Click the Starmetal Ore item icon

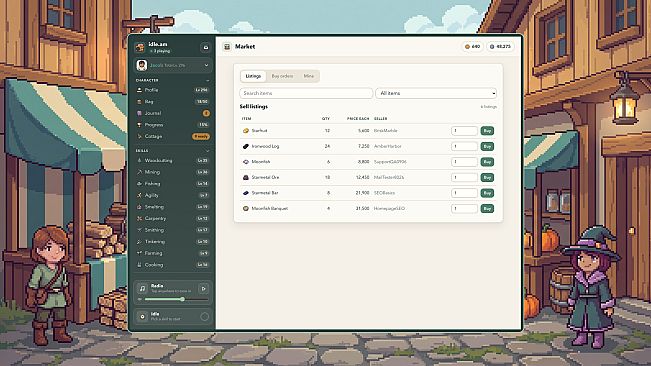[x=246, y=177]
